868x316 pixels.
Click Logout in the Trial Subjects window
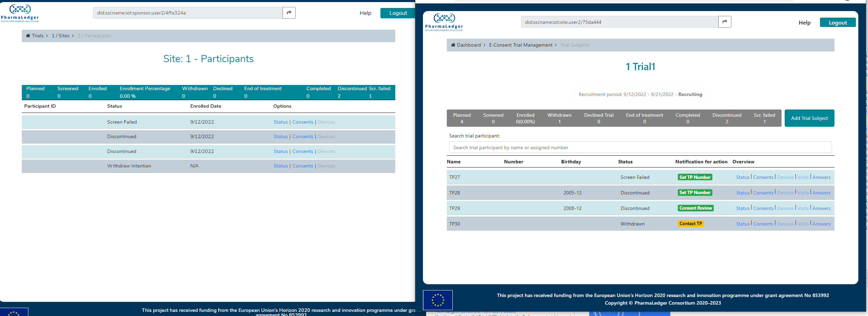pos(838,22)
